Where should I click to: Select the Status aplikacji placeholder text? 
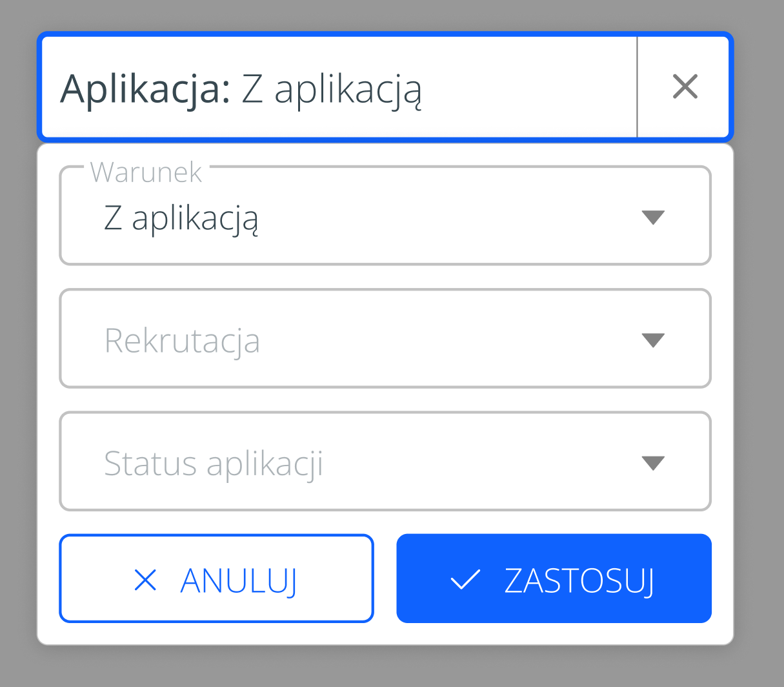pyautogui.click(x=214, y=464)
